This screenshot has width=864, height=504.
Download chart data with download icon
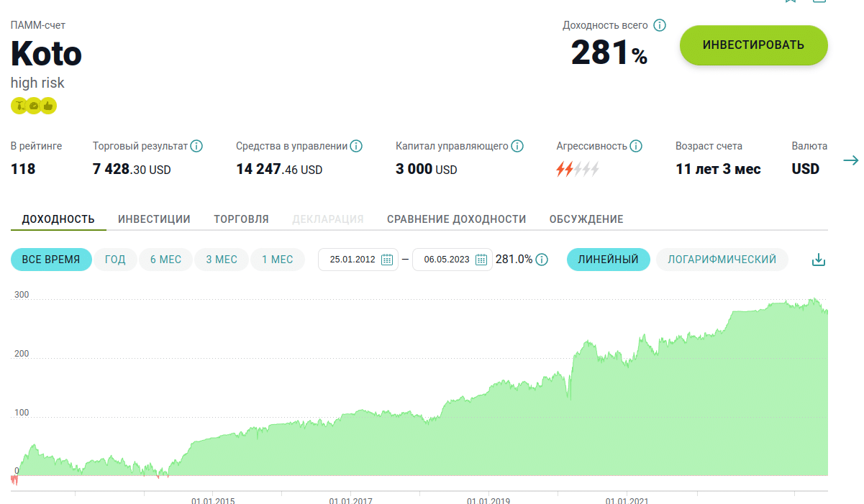point(818,260)
